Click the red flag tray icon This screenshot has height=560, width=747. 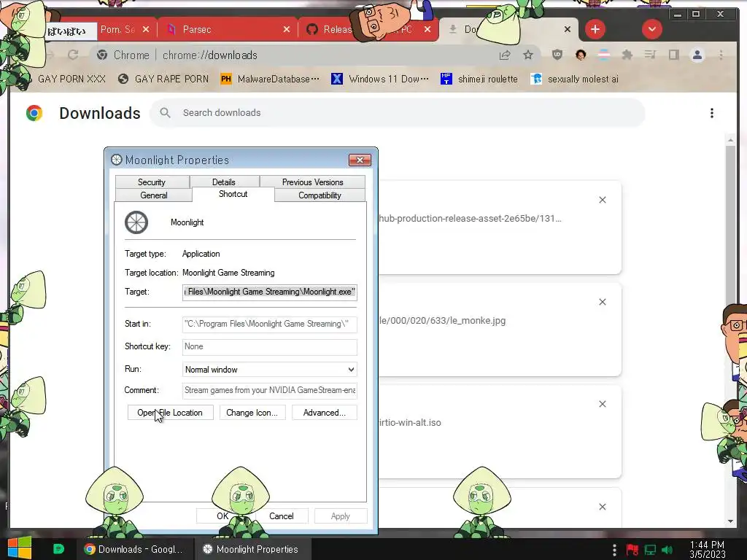[632, 550]
